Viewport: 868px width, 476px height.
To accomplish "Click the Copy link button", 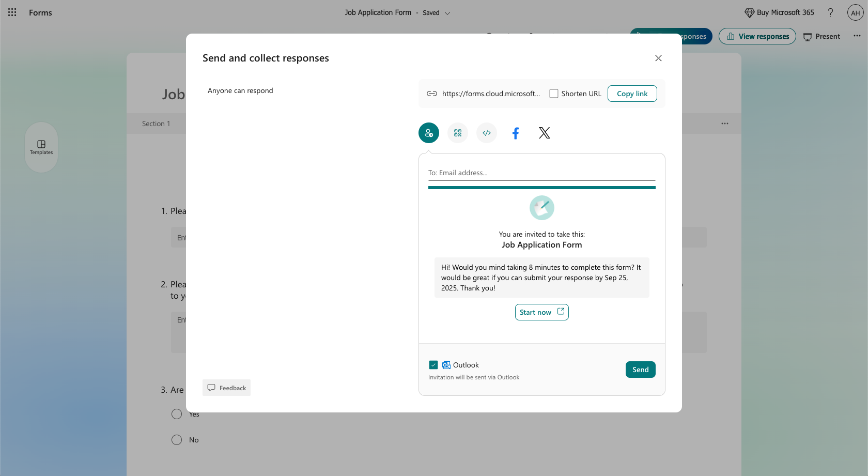I will pos(632,94).
